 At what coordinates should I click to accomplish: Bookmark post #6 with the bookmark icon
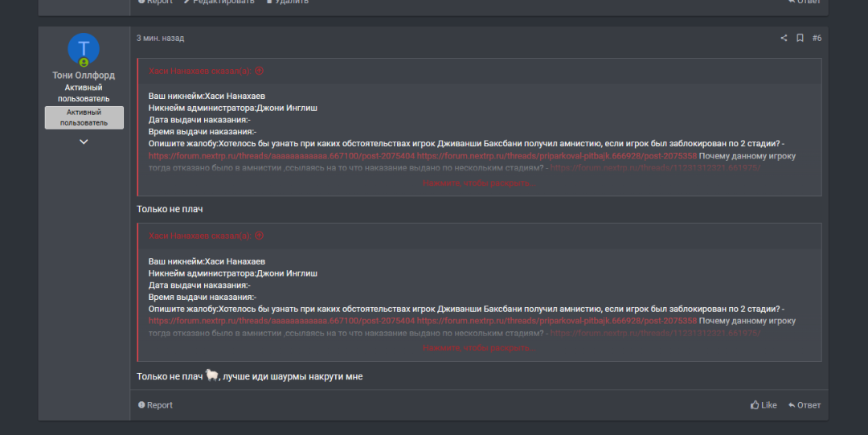tap(800, 38)
